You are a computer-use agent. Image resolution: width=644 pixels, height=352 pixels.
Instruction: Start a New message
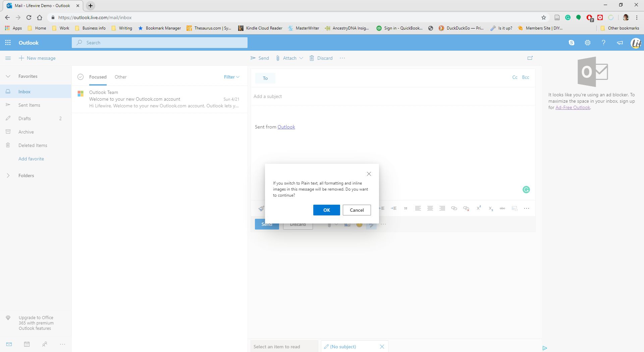37,58
